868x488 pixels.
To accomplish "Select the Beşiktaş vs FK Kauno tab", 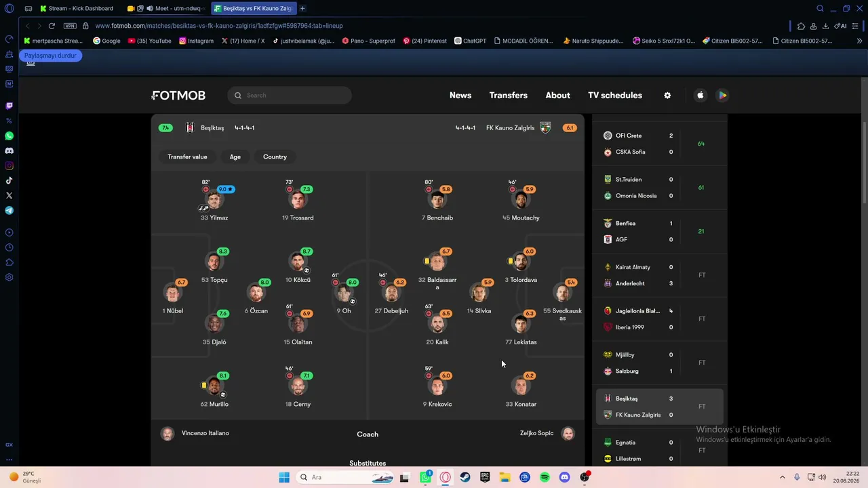I will [254, 8].
